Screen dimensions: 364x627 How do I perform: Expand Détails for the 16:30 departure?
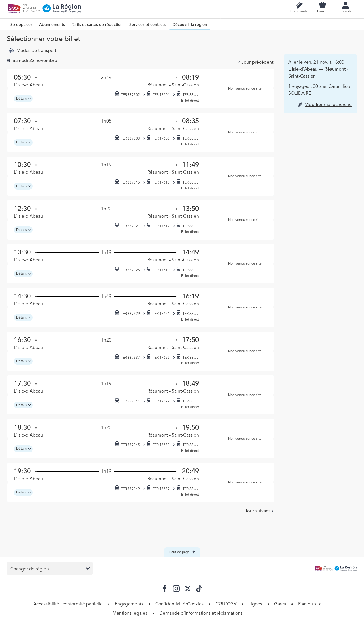point(23,361)
